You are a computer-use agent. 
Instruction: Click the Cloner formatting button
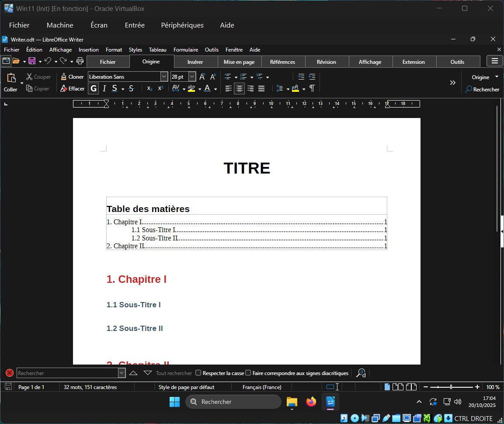coord(72,77)
